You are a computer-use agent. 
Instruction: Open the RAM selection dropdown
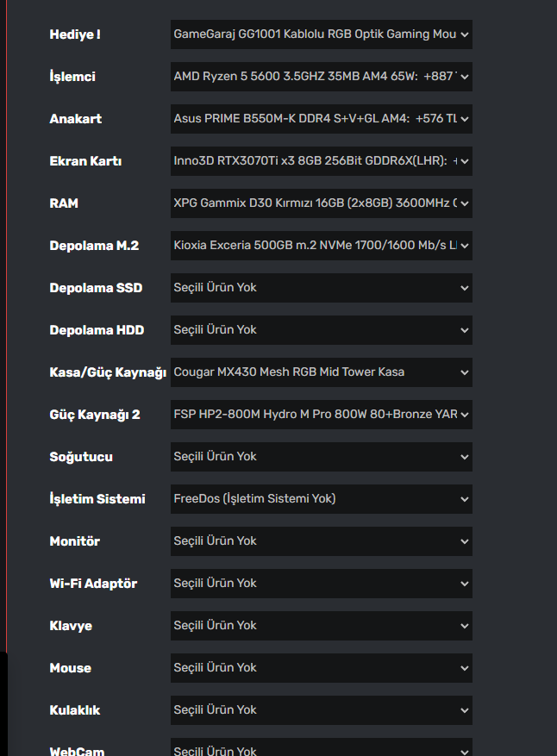[x=321, y=203]
